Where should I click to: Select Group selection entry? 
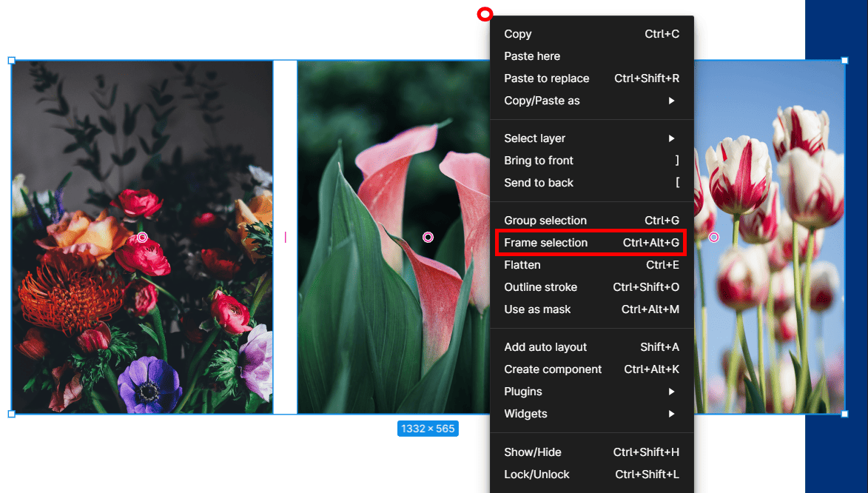[592, 220]
